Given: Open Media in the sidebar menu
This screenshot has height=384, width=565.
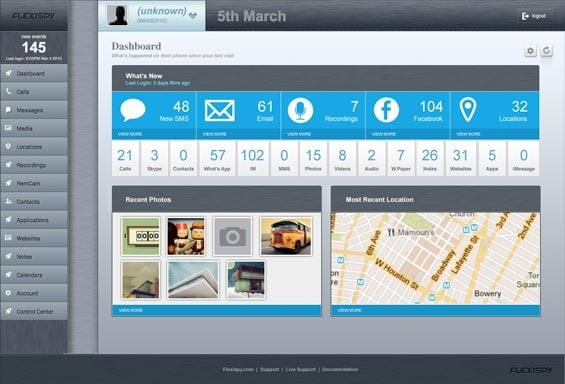Looking at the screenshot, I should [34, 129].
